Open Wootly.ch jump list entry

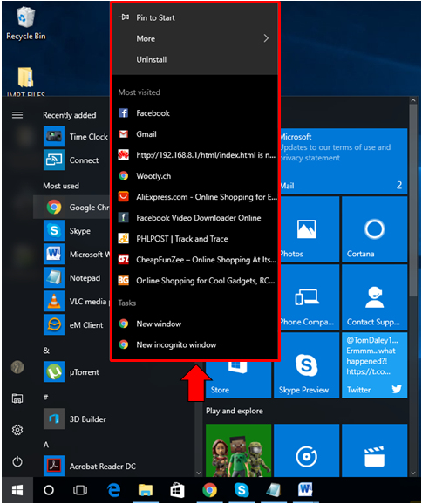(194, 176)
